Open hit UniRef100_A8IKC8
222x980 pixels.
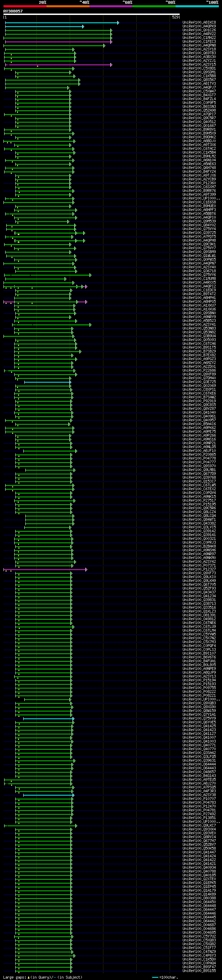pyautogui.click(x=199, y=23)
